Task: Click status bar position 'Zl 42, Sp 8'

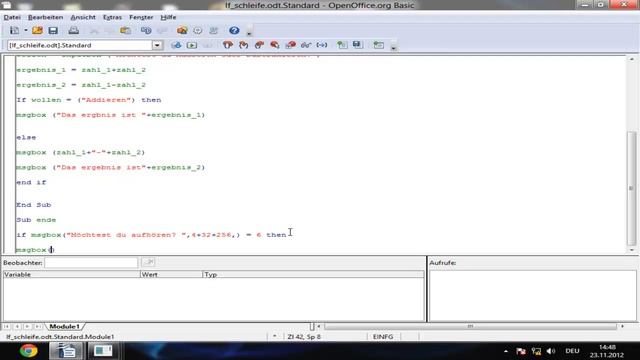Action: point(304,337)
